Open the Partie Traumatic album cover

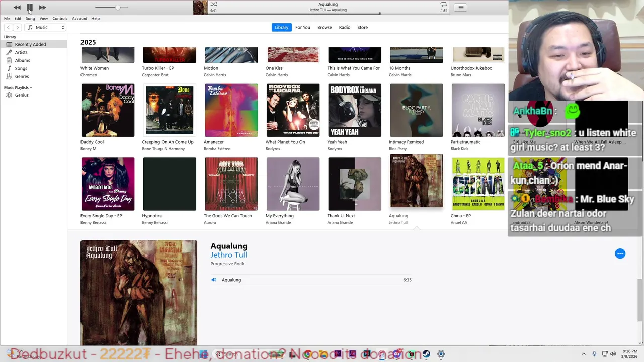click(x=478, y=110)
